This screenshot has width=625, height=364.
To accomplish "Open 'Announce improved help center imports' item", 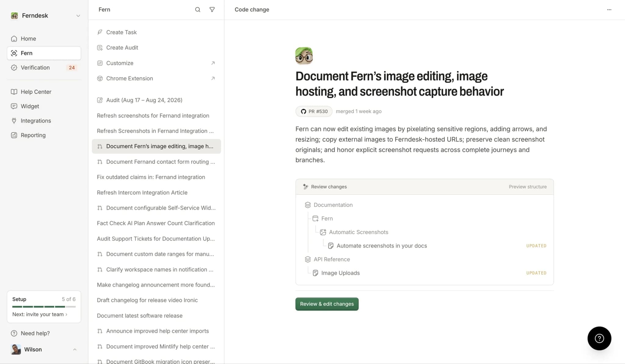I will pyautogui.click(x=156, y=331).
